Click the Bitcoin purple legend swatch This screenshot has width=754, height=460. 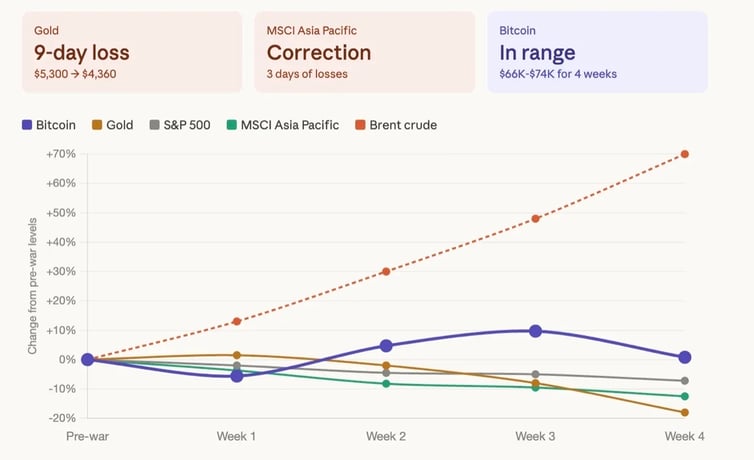tap(26, 125)
